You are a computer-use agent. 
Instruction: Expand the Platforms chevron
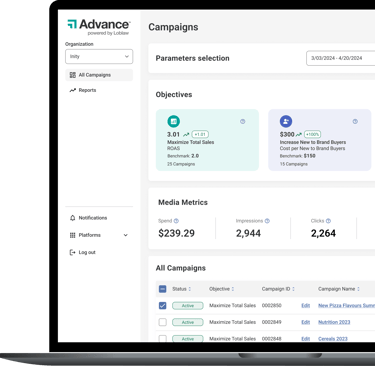[126, 235]
